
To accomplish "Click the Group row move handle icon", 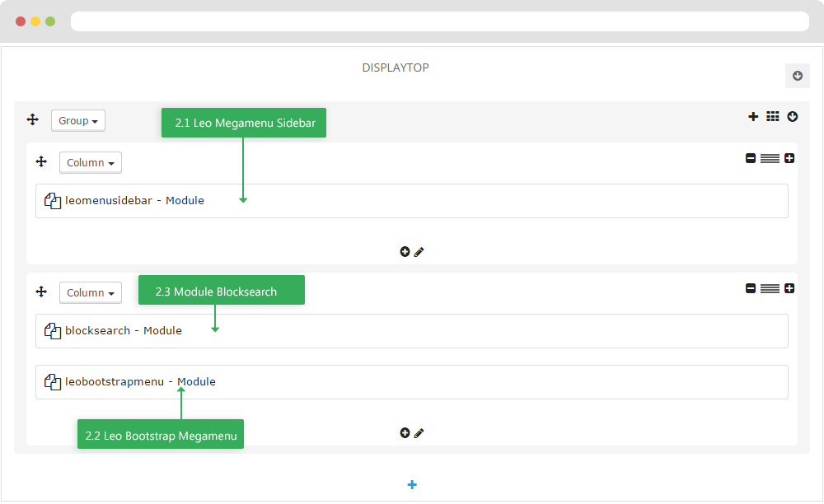I will [x=33, y=119].
